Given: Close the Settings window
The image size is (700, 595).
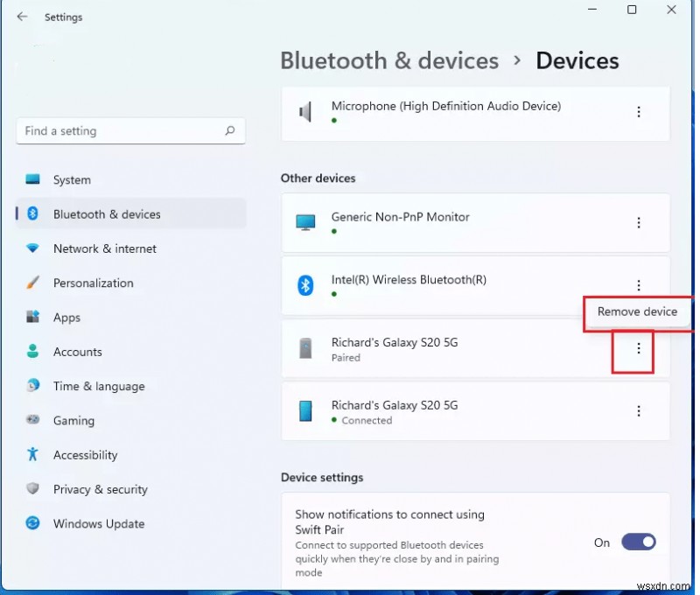Looking at the screenshot, I should click(x=671, y=10).
